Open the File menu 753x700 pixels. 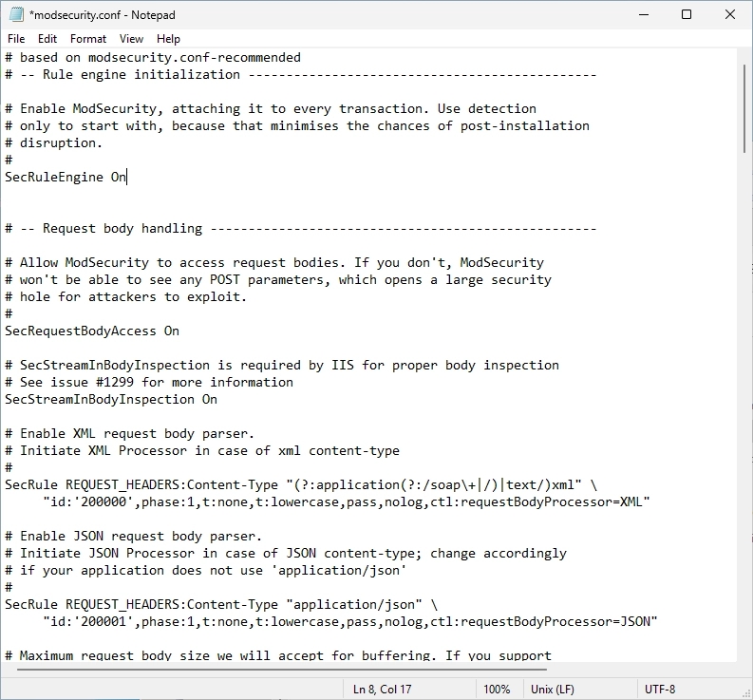(x=16, y=39)
